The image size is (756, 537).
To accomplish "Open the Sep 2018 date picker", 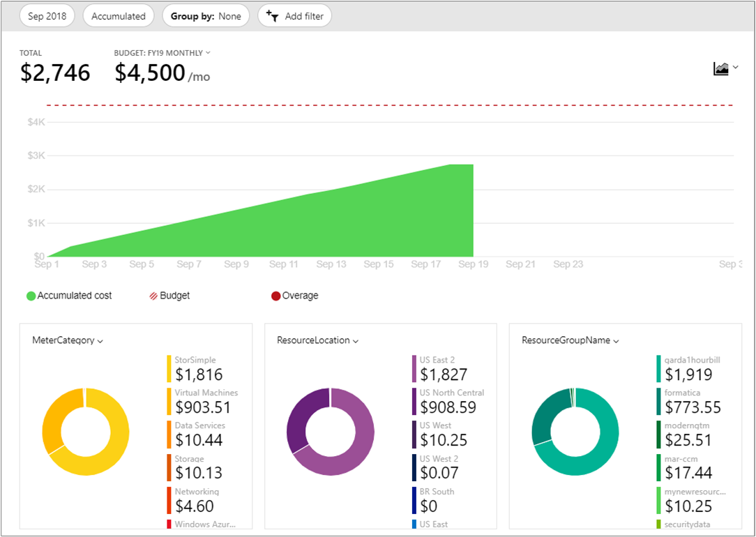I will [x=47, y=15].
